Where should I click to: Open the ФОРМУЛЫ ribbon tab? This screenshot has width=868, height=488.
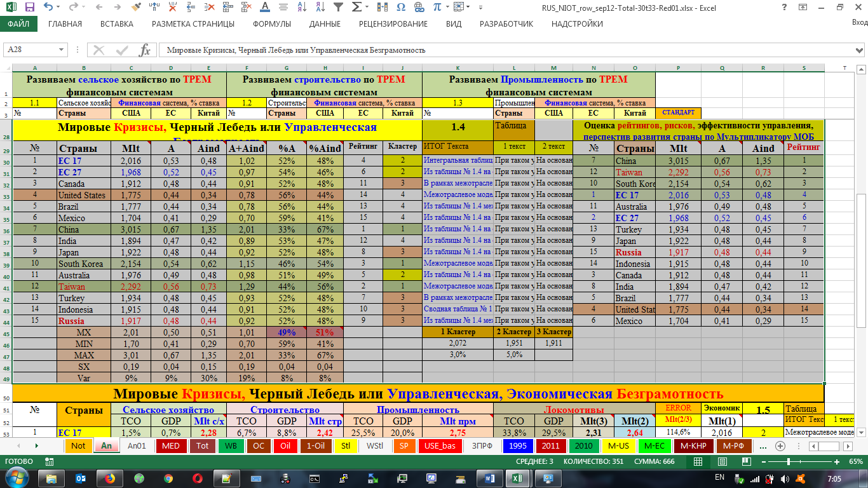tap(271, 24)
